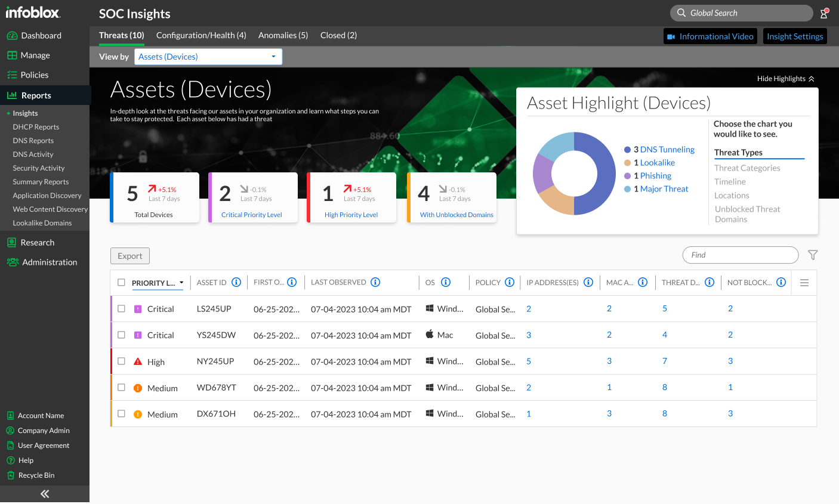Click the Find input field
839x504 pixels.
[741, 255]
